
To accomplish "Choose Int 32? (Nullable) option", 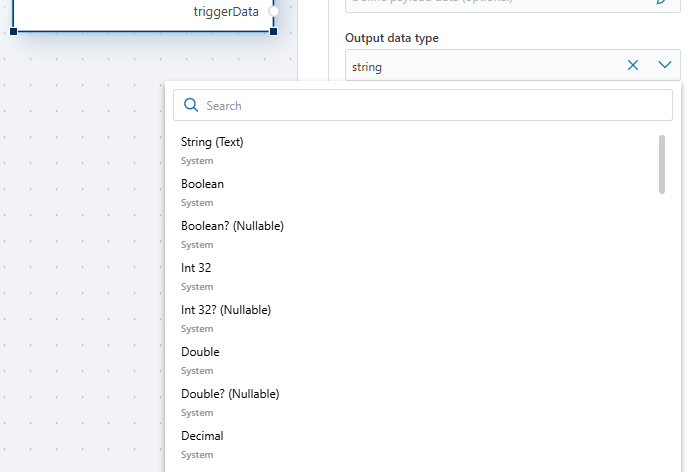I will tap(226, 310).
